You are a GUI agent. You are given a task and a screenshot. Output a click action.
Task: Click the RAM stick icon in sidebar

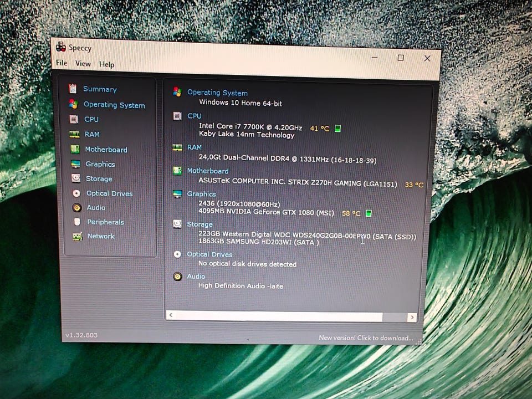[74, 134]
